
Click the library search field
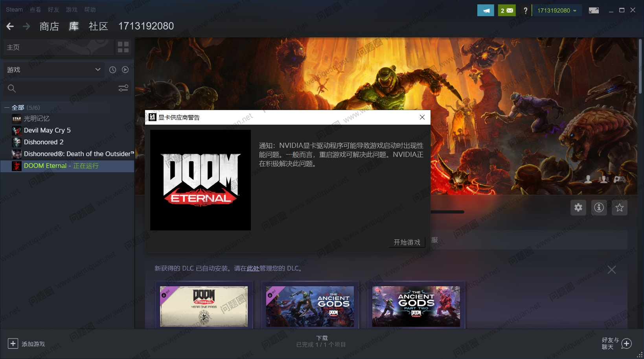coord(63,88)
